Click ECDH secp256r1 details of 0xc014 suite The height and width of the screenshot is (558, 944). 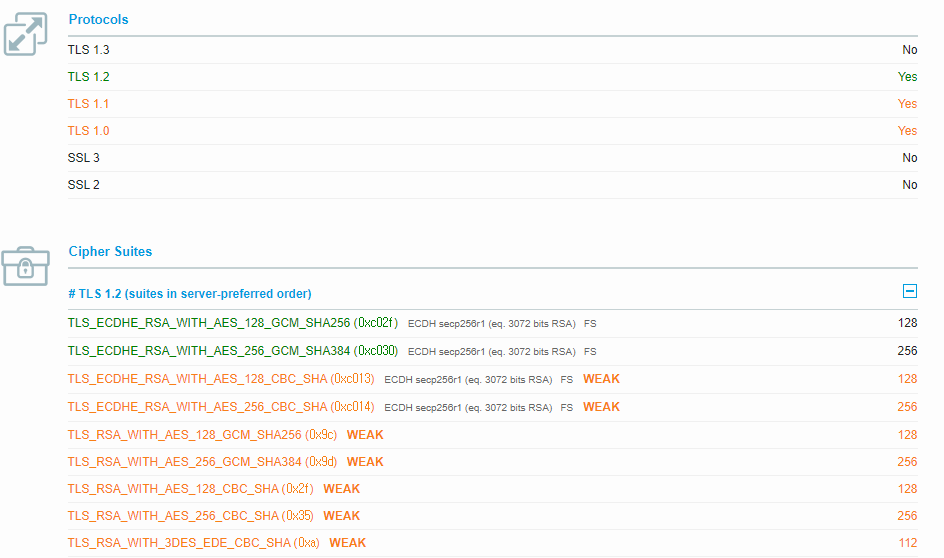point(468,408)
